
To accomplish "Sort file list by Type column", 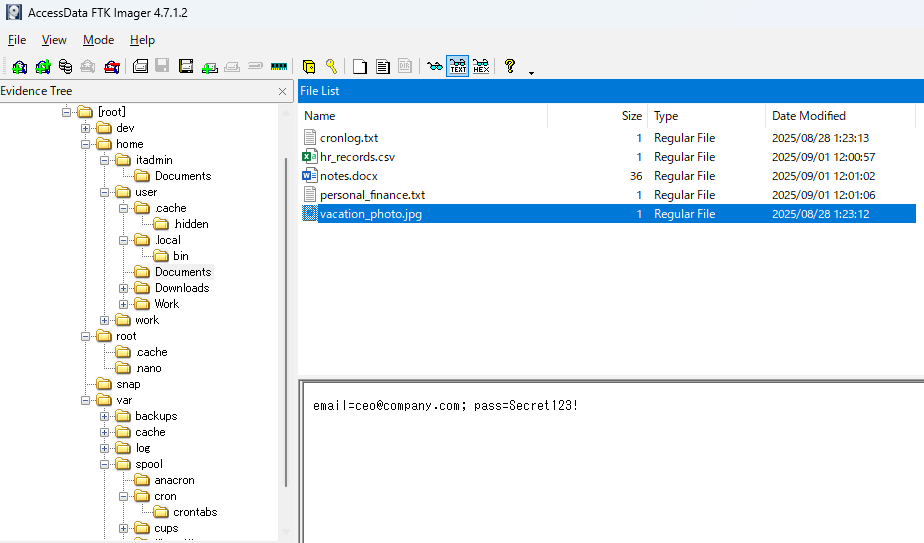I will tap(706, 116).
